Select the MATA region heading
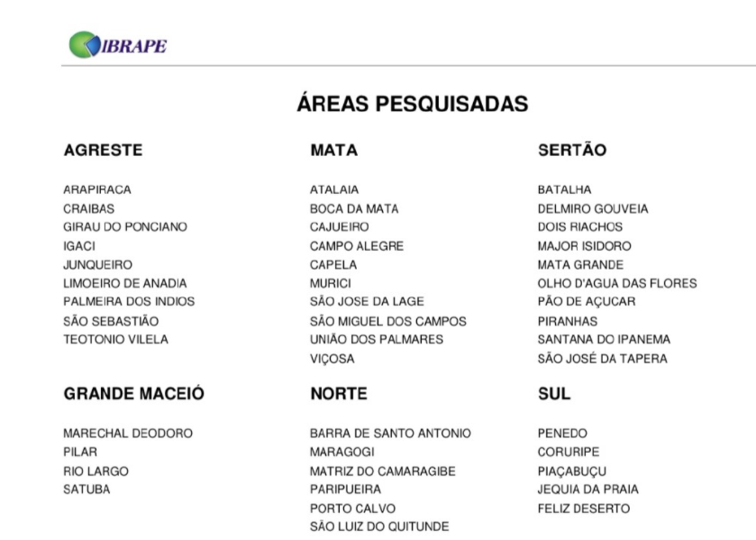This screenshot has height=540, width=756. tap(333, 151)
